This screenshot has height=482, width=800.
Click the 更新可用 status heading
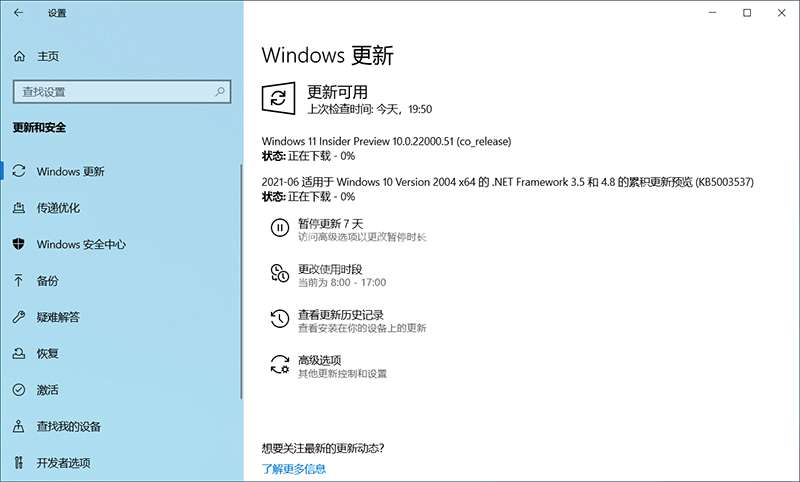[337, 92]
